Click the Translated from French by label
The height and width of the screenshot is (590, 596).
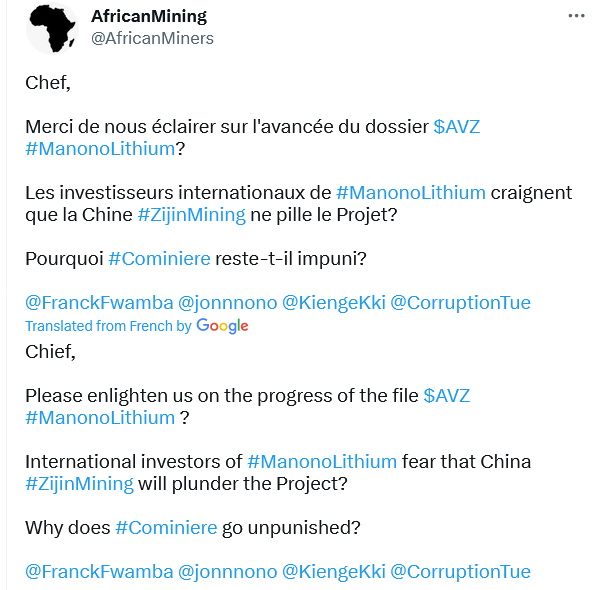click(108, 326)
